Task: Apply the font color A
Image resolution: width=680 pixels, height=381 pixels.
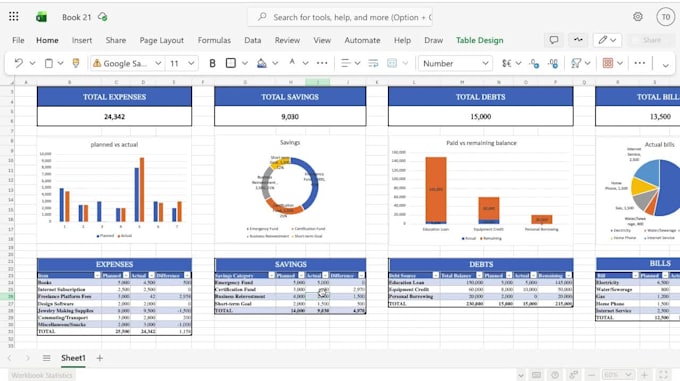Action: tap(292, 63)
